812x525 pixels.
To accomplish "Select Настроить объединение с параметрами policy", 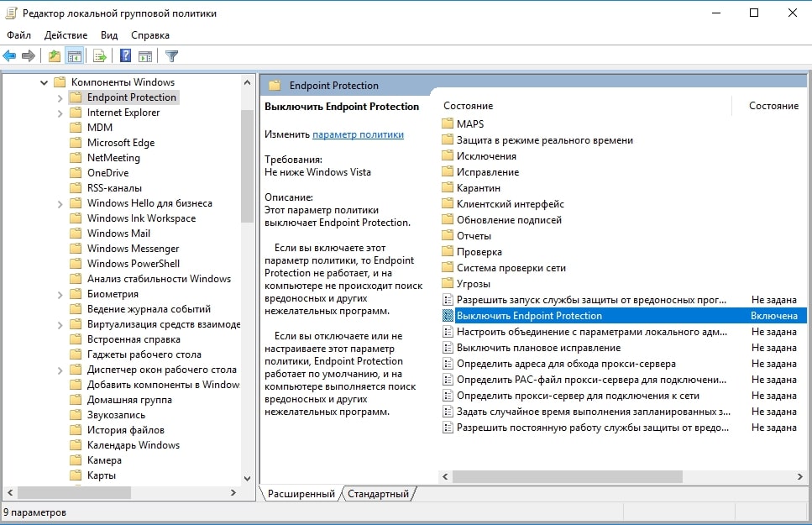I will coord(592,332).
